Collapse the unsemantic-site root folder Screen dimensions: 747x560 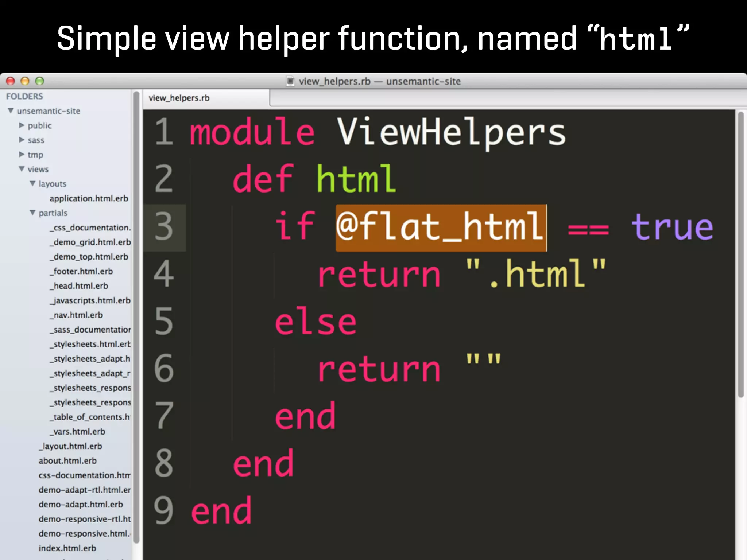(x=11, y=110)
